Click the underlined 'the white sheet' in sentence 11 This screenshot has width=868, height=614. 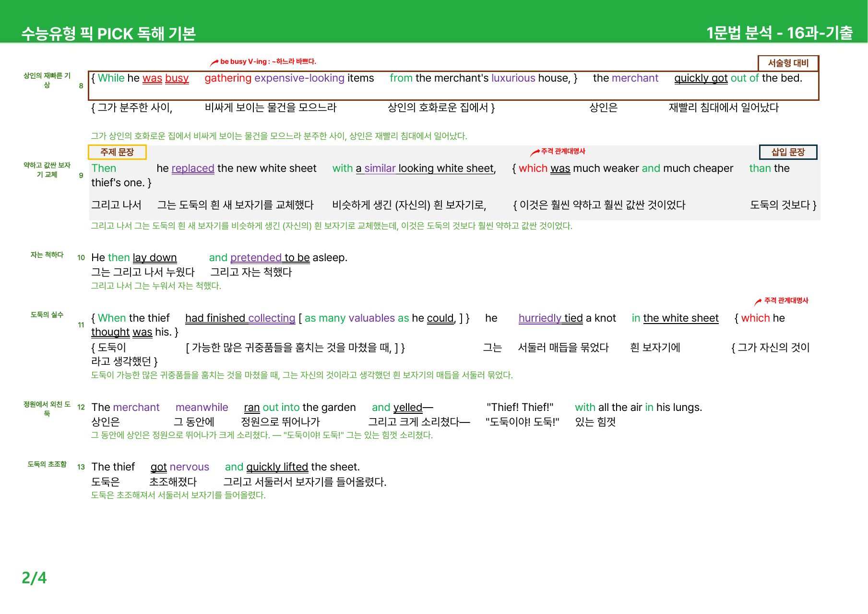click(681, 318)
